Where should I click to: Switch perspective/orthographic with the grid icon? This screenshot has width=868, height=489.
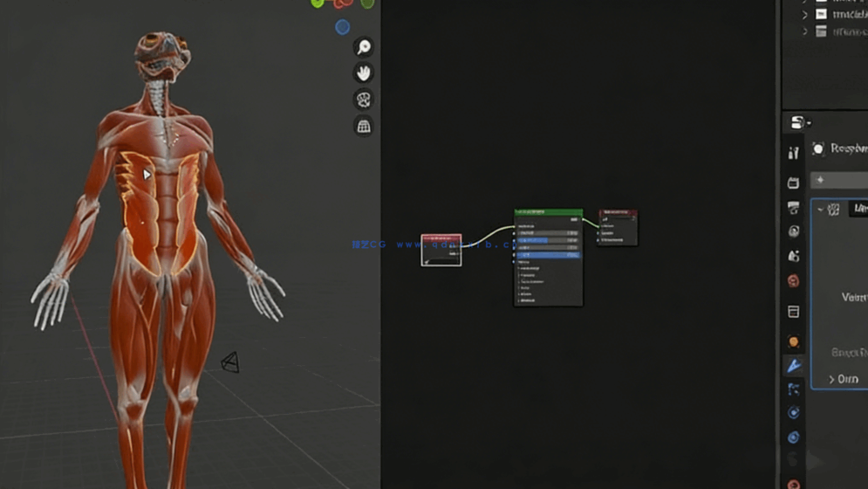pos(364,127)
